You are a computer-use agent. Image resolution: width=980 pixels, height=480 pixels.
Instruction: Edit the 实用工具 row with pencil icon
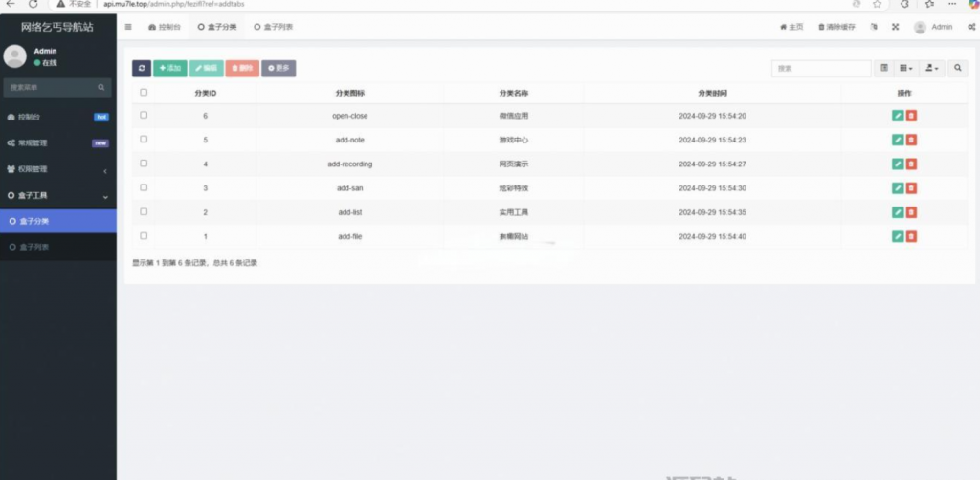898,212
